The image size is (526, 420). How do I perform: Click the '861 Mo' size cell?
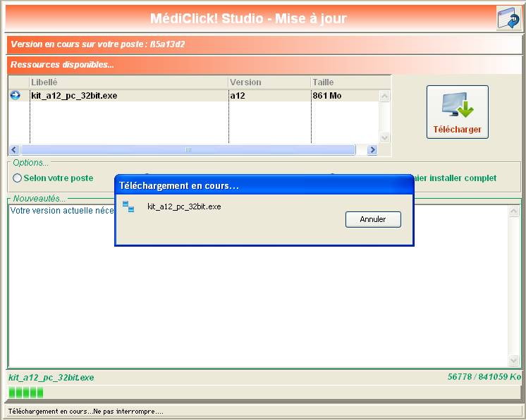click(x=326, y=96)
